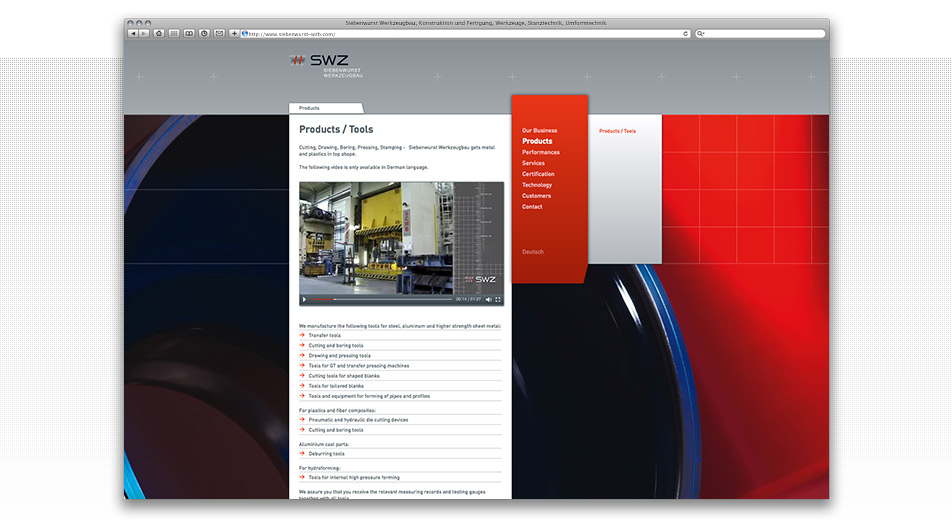Click the browser back arrow button
Viewport: 952px width, 530px height.
pyautogui.click(x=133, y=33)
